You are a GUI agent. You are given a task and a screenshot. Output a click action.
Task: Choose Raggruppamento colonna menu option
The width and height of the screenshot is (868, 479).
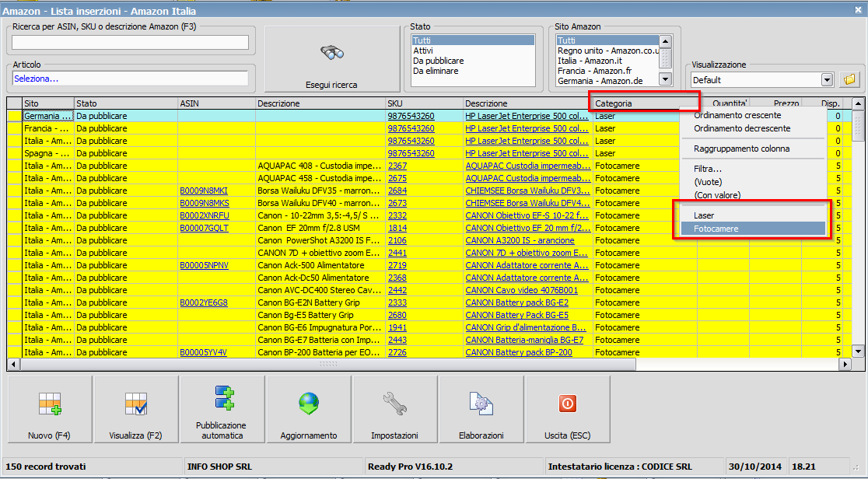pyautogui.click(x=741, y=149)
